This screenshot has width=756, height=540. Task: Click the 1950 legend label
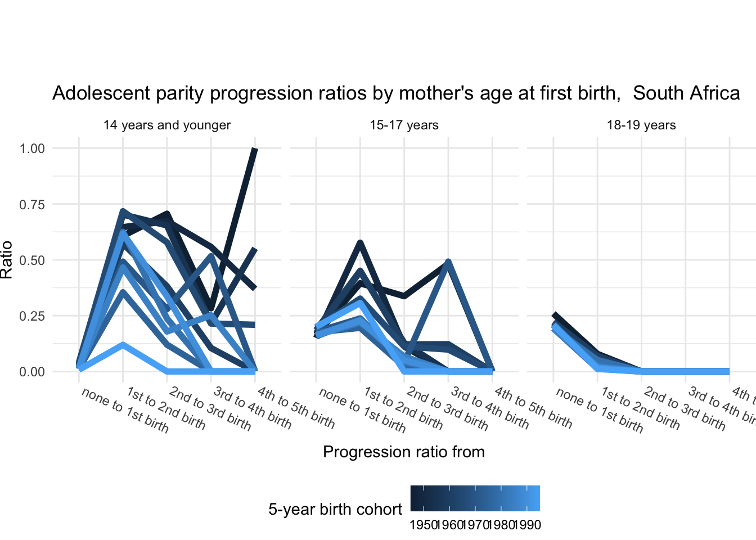click(423, 525)
